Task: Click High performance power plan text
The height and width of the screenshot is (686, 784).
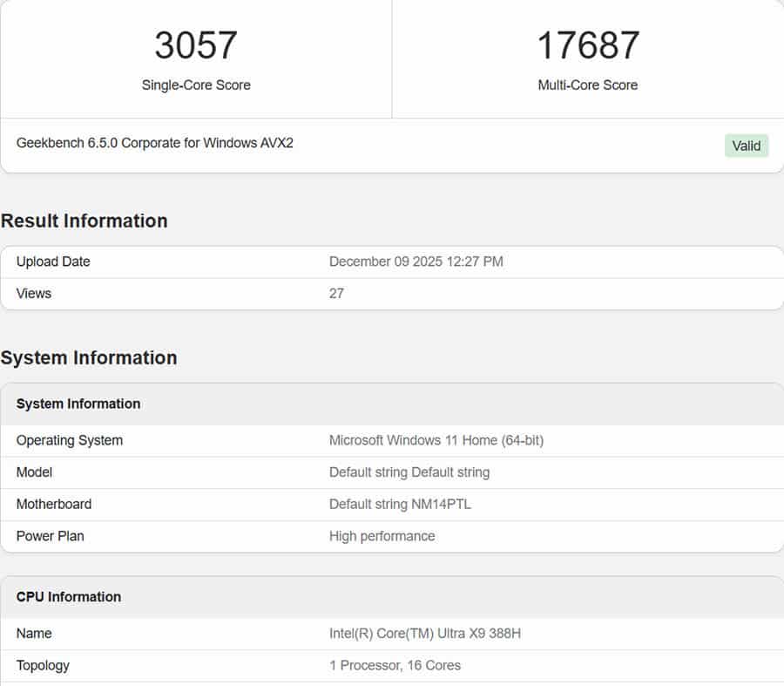Action: point(382,536)
